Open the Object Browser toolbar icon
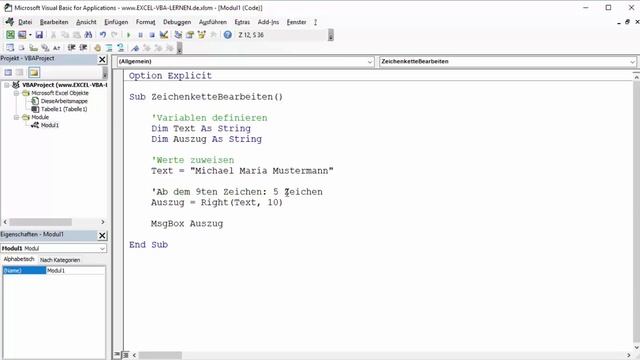The image size is (640, 360). 202,35
